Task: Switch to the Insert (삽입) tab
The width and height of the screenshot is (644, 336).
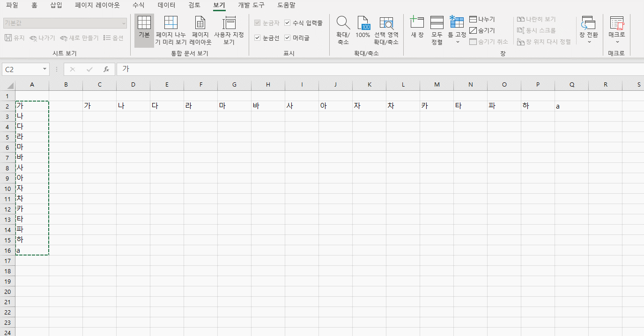Action: (56, 6)
